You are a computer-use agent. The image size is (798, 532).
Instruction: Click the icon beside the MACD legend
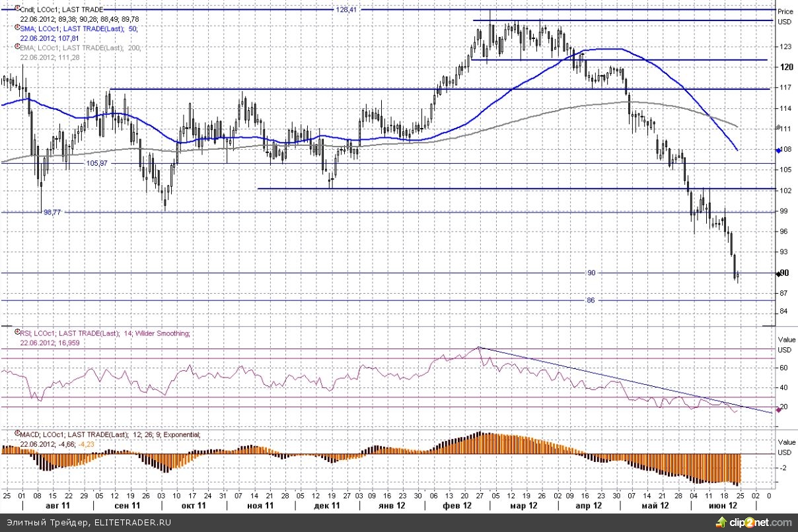[x=17, y=434]
